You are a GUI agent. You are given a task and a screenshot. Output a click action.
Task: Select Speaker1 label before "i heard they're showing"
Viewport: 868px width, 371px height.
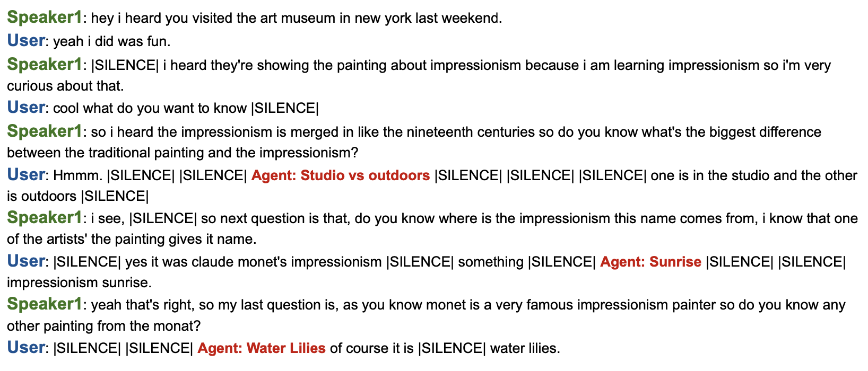pos(45,65)
